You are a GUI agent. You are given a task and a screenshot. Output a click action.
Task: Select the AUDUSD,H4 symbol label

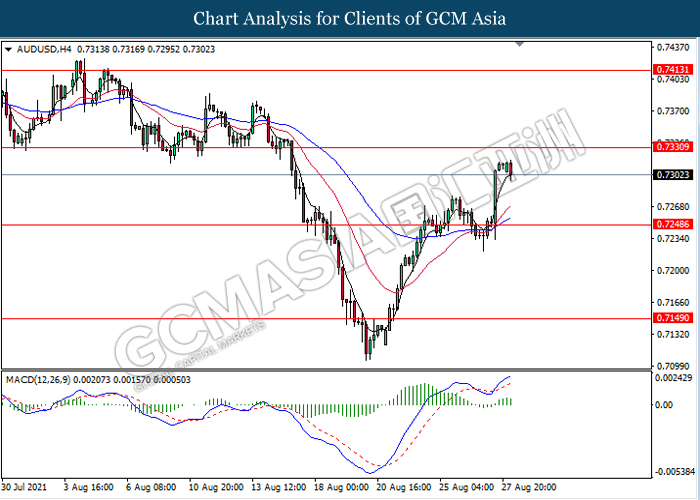[x=41, y=48]
